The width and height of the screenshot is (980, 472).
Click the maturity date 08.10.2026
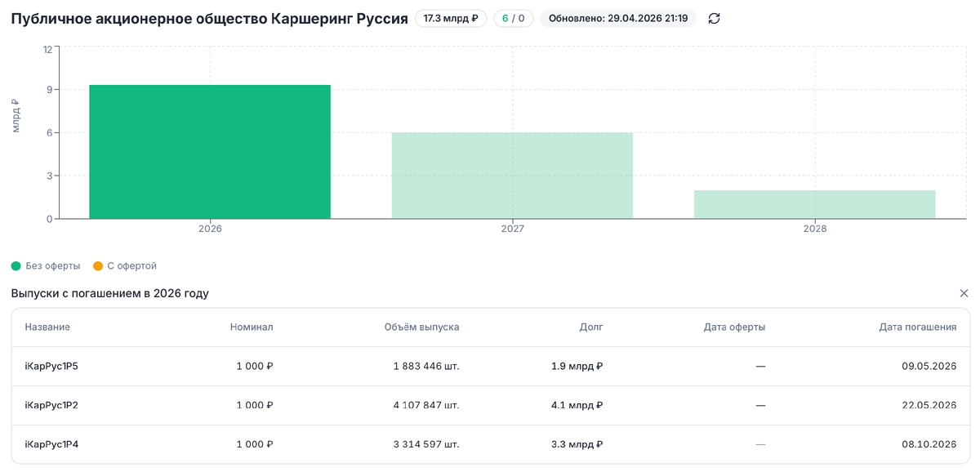point(929,445)
